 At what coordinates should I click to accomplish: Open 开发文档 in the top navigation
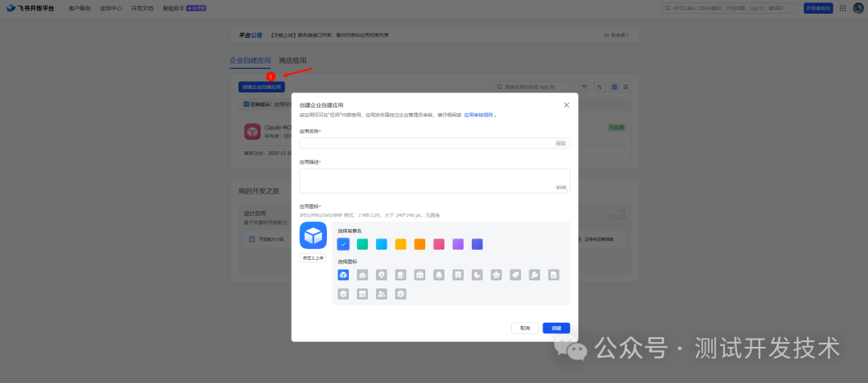142,8
